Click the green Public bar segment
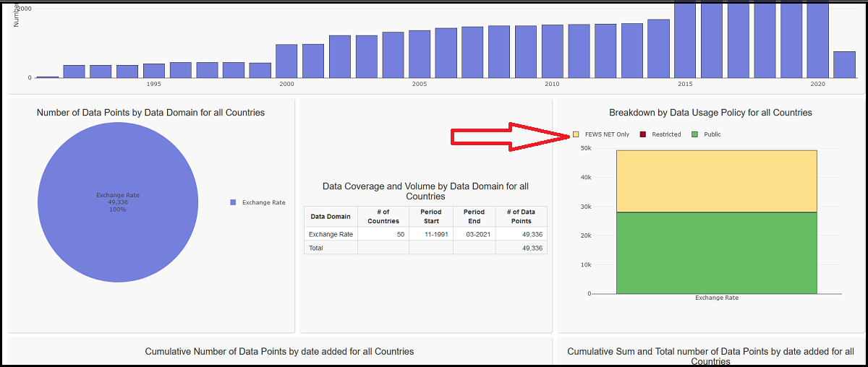 click(x=716, y=253)
